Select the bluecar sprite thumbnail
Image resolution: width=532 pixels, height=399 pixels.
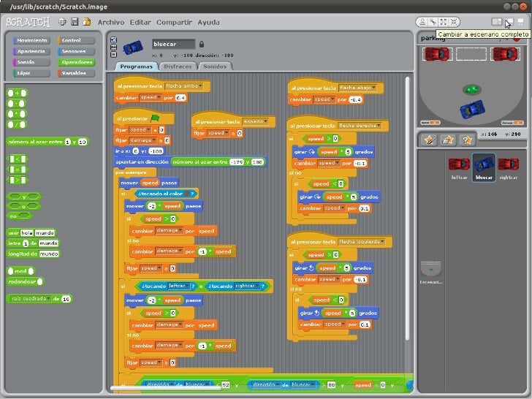pyautogui.click(x=484, y=167)
